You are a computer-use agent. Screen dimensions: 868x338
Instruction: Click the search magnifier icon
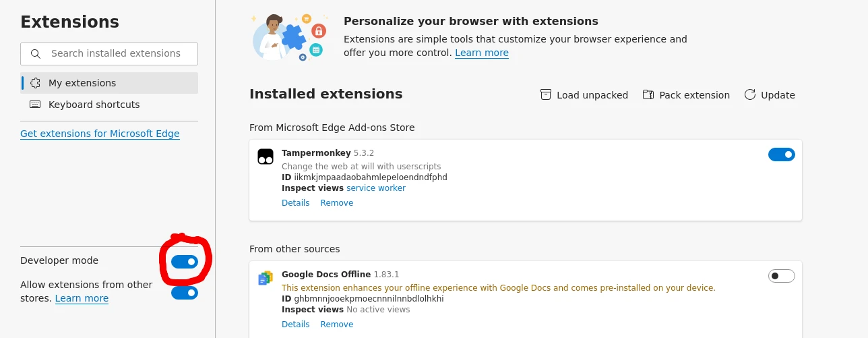[x=36, y=54]
